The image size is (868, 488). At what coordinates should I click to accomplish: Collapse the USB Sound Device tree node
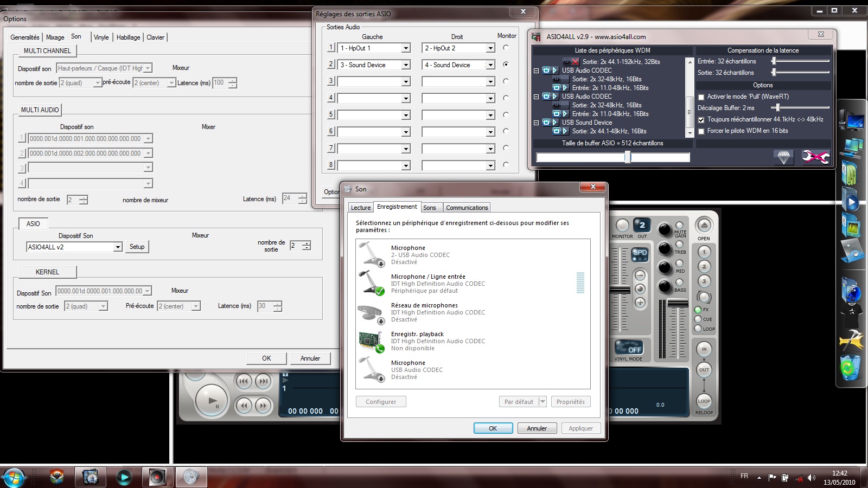click(x=536, y=123)
